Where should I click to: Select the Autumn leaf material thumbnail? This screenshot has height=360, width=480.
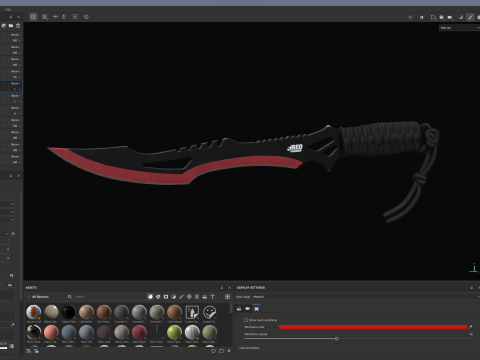point(34,312)
